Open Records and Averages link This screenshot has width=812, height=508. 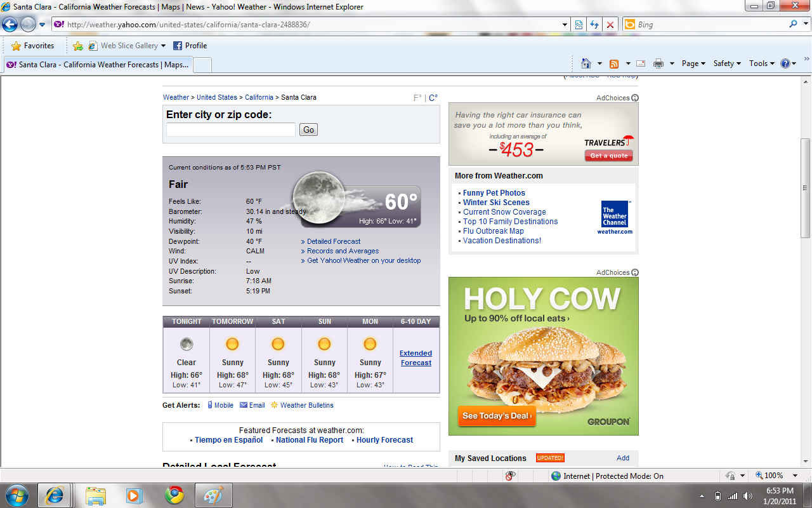tap(343, 251)
